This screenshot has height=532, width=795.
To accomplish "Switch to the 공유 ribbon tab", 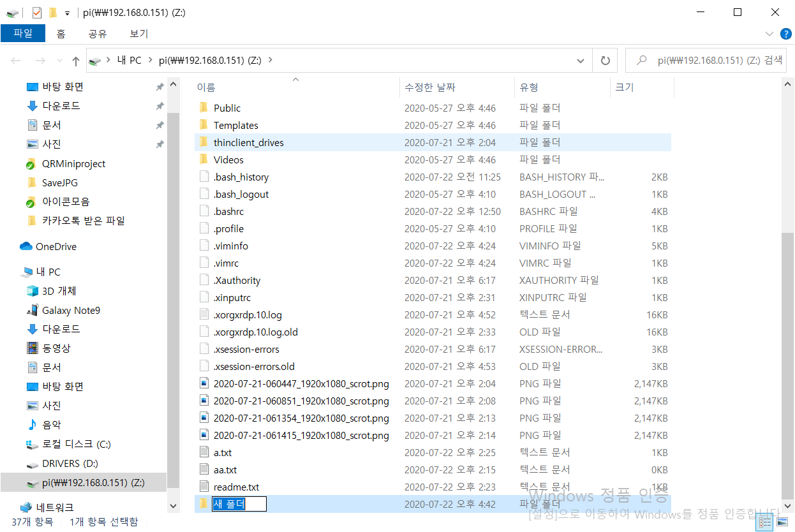I will coord(98,33).
